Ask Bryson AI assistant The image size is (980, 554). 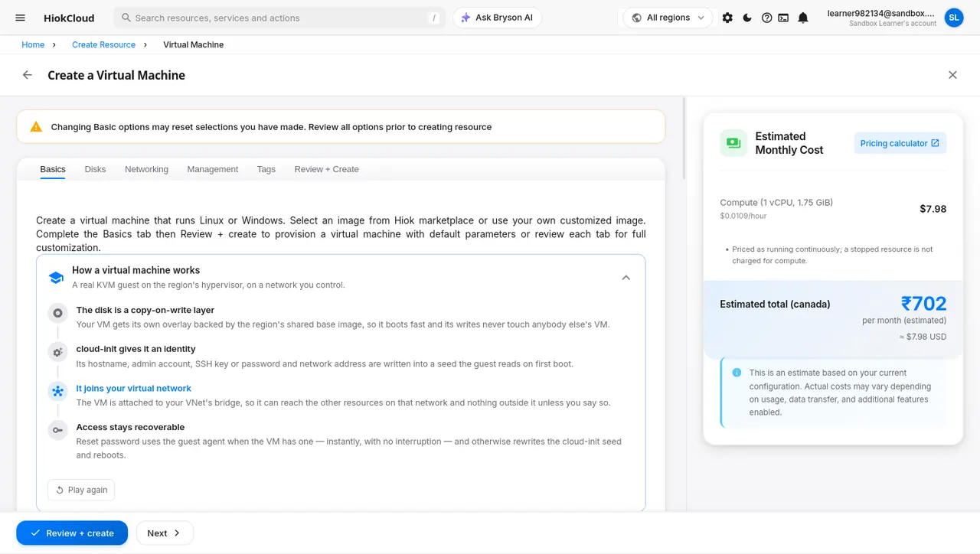tap(497, 18)
